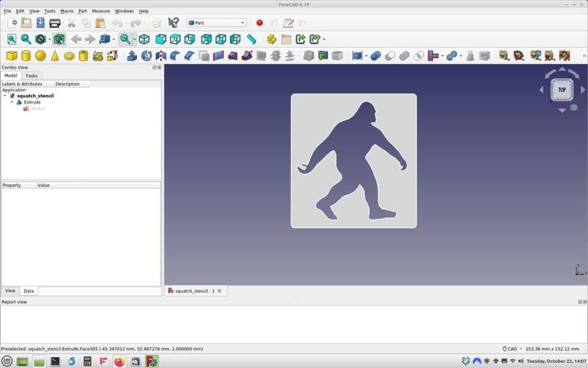Click the Fit Selection magnifier icon
588x368 pixels.
click(26, 39)
